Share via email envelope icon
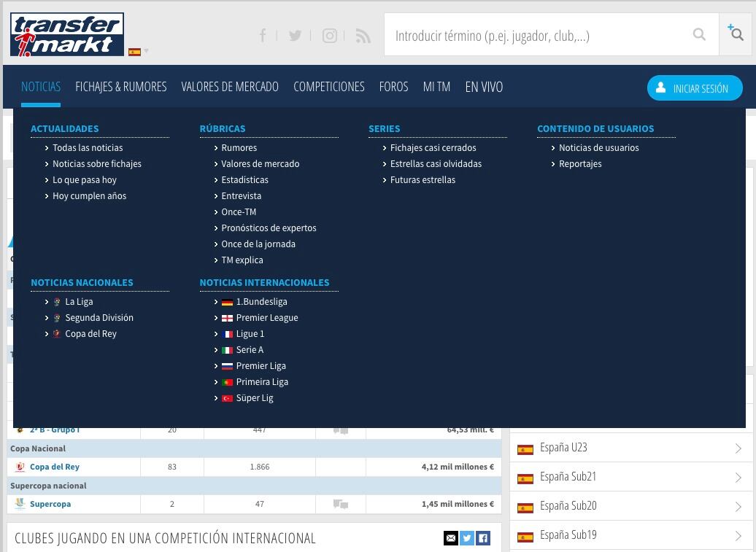Image resolution: width=756 pixels, height=552 pixels. click(451, 538)
